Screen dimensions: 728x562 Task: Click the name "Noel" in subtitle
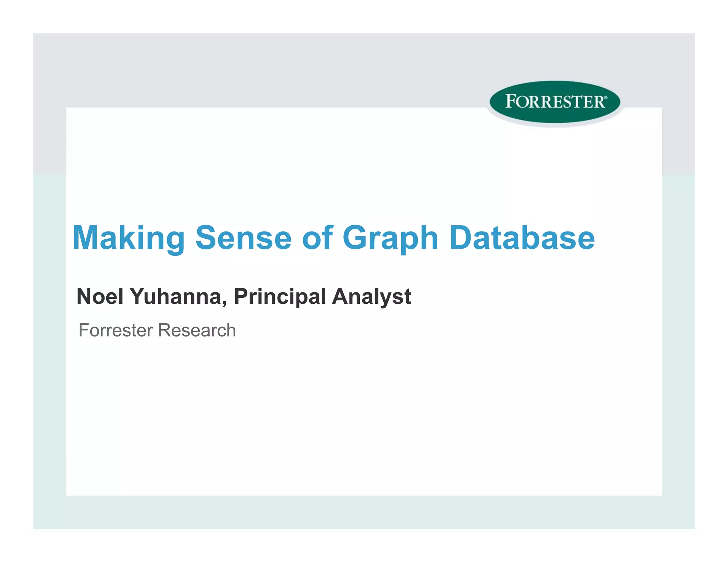100,296
